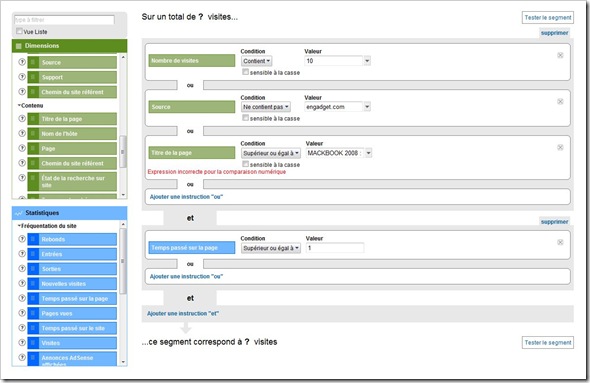
Task: Remove the Source condition row
Action: [560, 102]
